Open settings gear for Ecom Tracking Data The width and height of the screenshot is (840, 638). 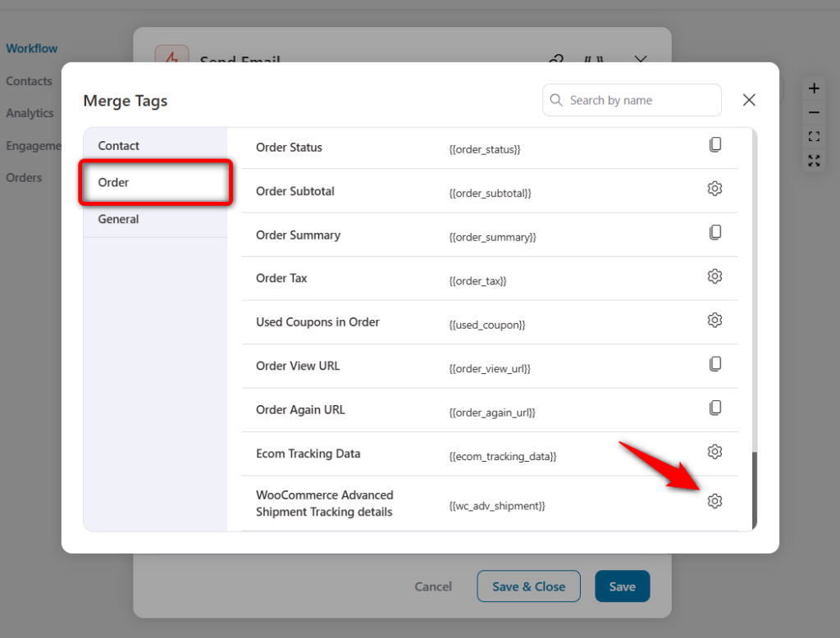pyautogui.click(x=714, y=452)
